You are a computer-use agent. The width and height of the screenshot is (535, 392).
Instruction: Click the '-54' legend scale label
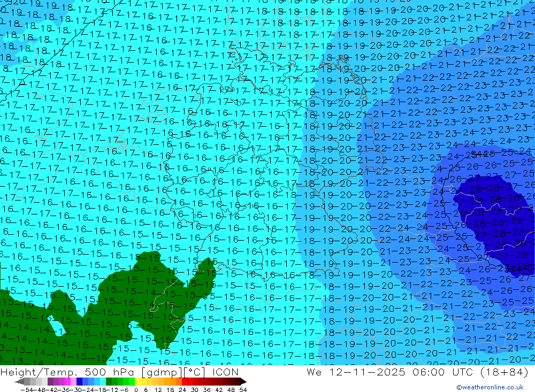(27, 390)
